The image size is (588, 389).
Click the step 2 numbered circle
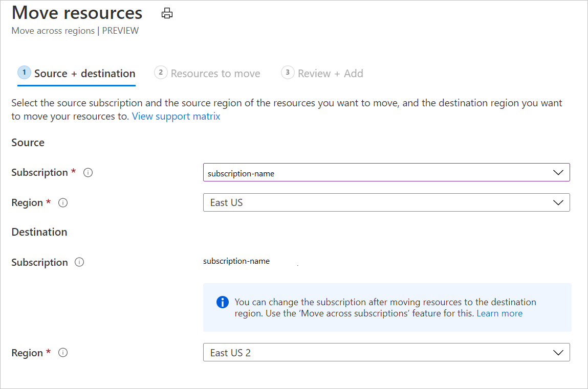(161, 73)
